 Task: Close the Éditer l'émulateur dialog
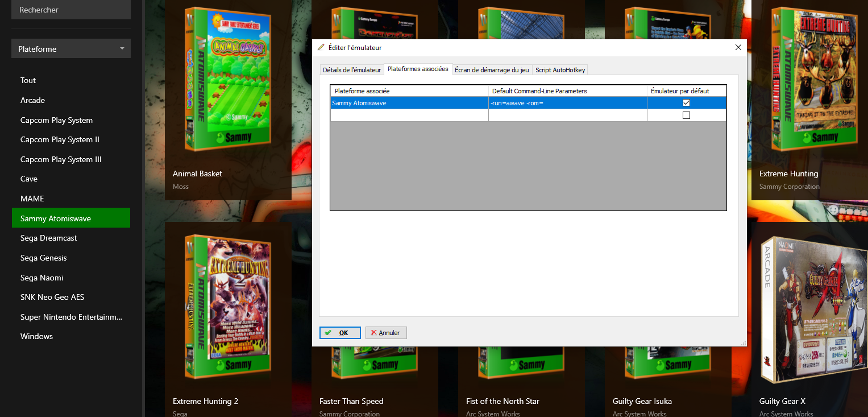(x=738, y=47)
